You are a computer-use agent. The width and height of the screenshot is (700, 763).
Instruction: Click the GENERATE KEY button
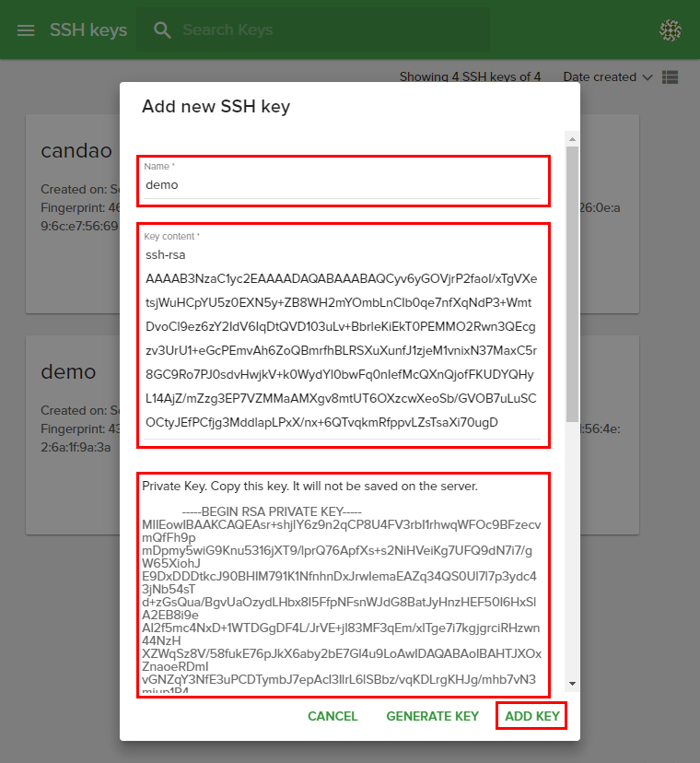[x=432, y=716]
